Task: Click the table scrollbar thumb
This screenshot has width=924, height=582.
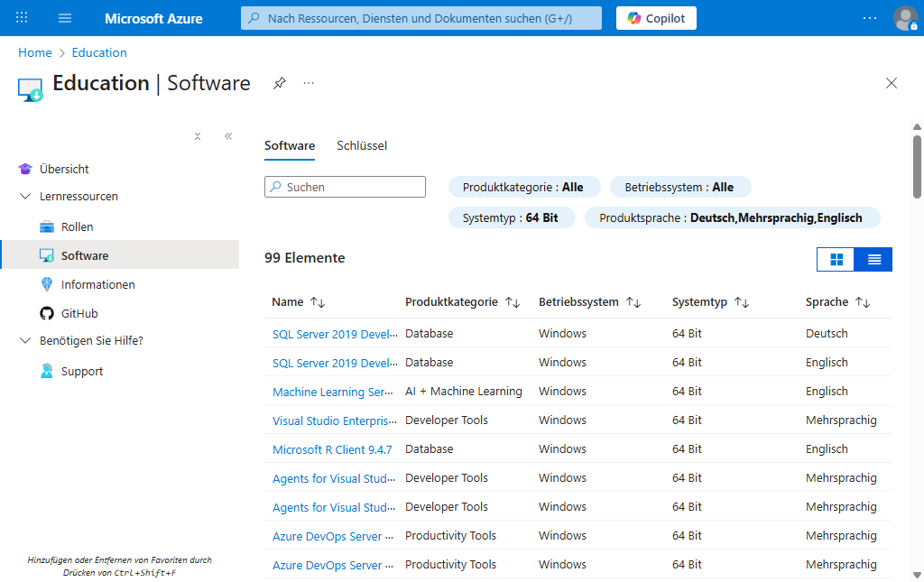Action: [917, 167]
